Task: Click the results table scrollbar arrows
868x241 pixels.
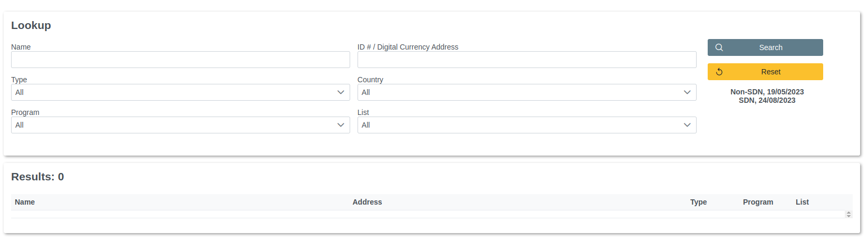Action: click(x=848, y=215)
